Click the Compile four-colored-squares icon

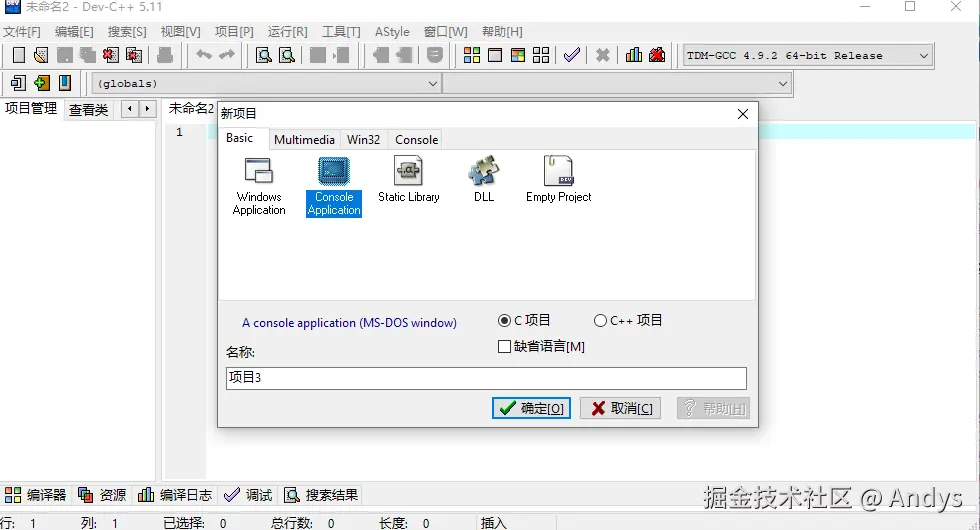point(472,55)
